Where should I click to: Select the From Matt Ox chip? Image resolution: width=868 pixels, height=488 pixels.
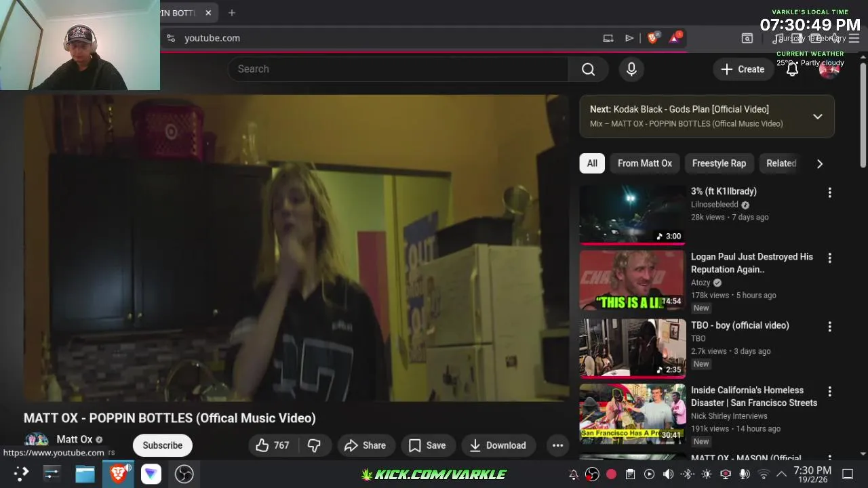(x=645, y=163)
